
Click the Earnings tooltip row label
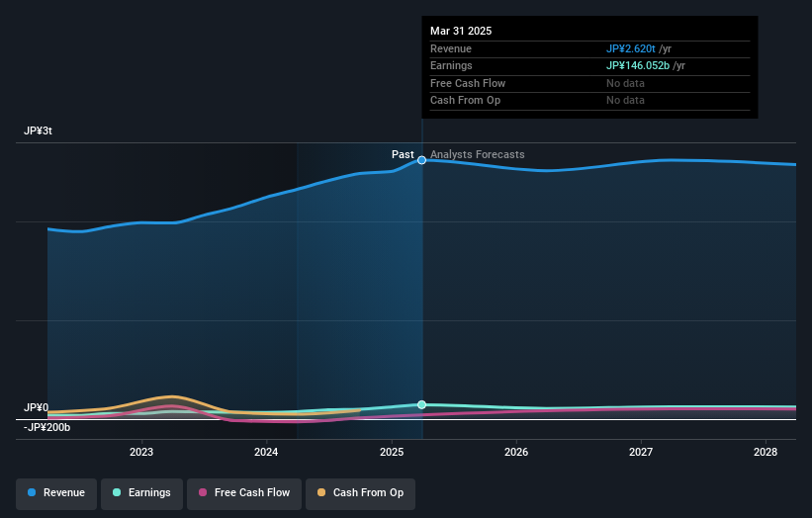451,65
